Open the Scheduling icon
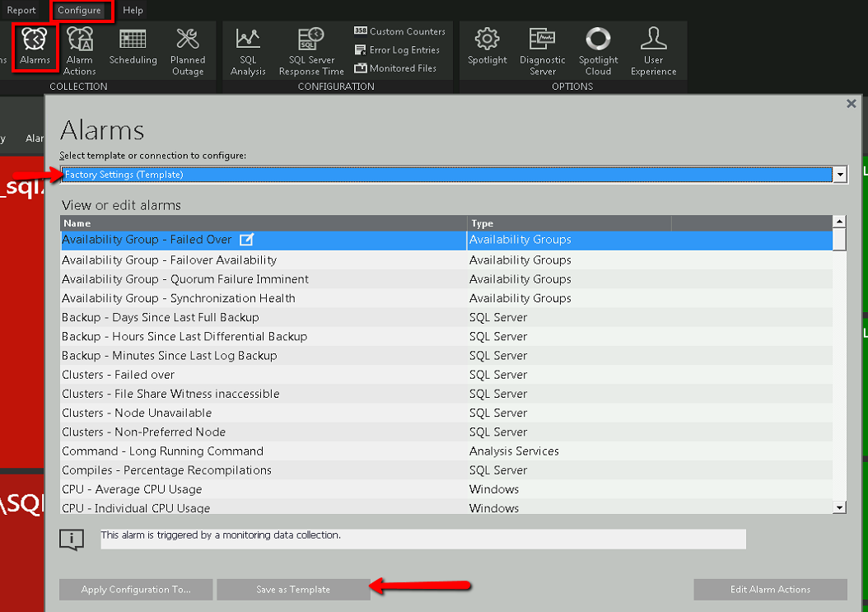Image resolution: width=868 pixels, height=612 pixels. (x=133, y=47)
